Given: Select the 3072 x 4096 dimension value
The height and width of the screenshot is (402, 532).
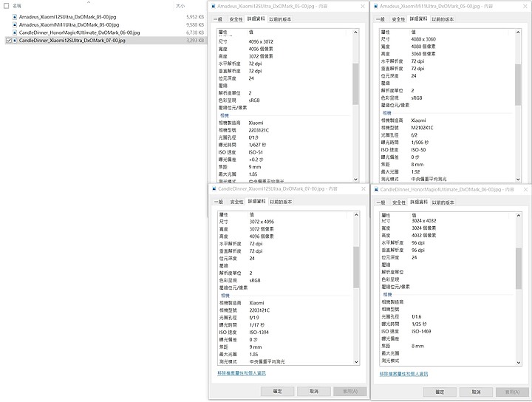Looking at the screenshot, I should [x=262, y=222].
